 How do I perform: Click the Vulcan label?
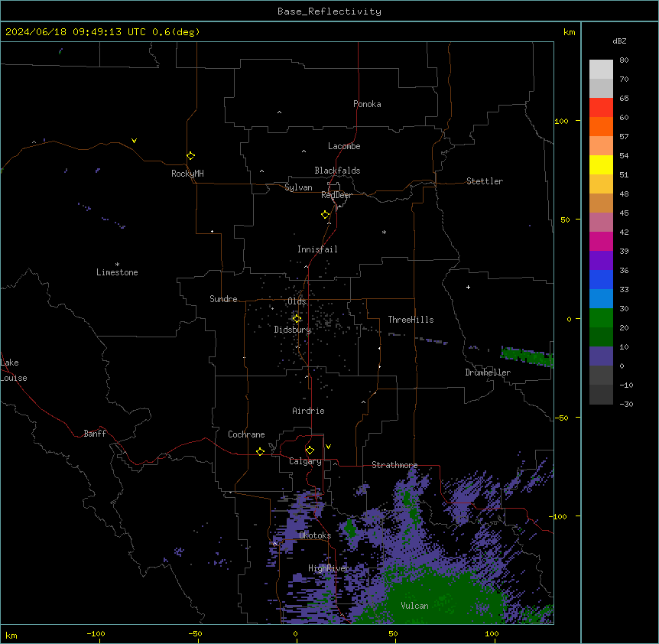pos(414,606)
